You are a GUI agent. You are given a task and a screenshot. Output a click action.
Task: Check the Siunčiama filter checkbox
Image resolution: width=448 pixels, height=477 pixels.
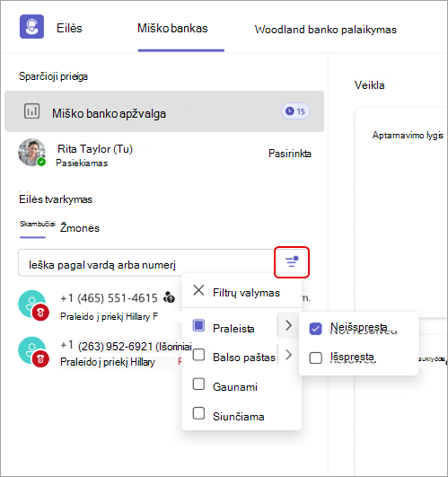[198, 413]
